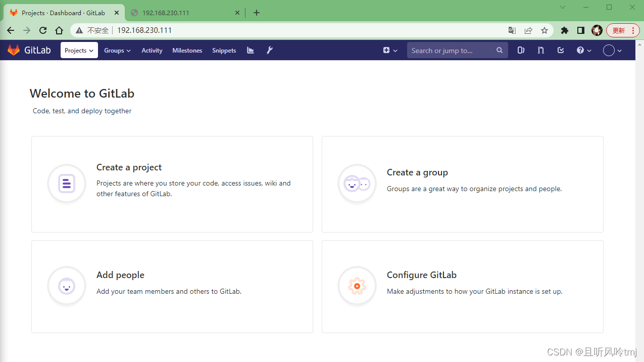This screenshot has width=644, height=362.
Task: Click the browser update button
Action: click(x=623, y=30)
